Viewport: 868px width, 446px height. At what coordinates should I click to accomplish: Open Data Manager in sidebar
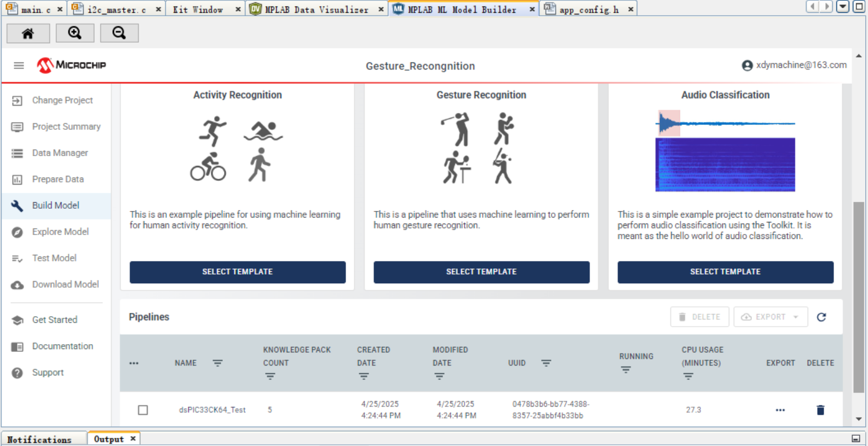point(56,153)
